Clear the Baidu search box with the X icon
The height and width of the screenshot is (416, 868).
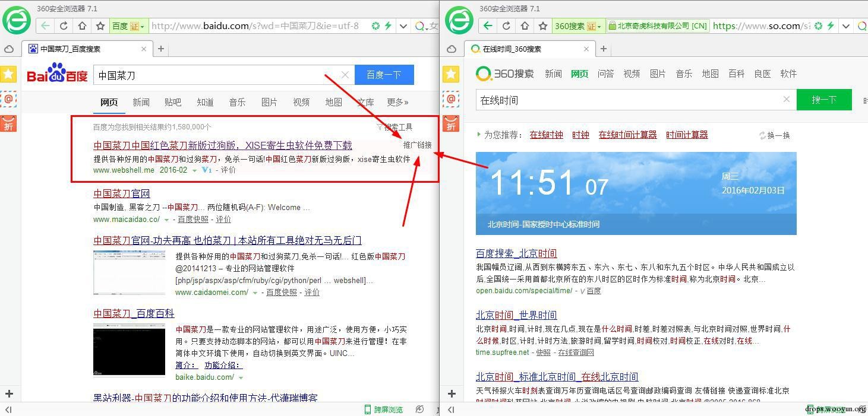click(345, 75)
